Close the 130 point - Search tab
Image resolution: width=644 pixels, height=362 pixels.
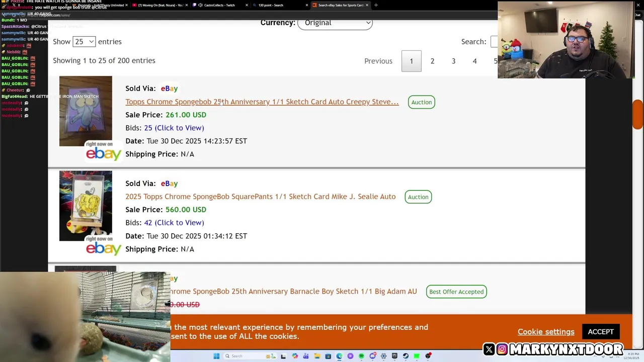(307, 5)
